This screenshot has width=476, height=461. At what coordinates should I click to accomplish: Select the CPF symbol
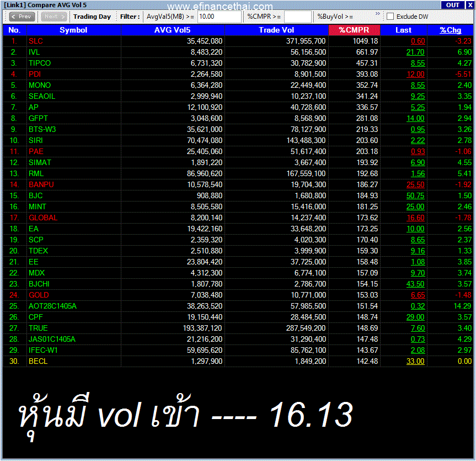point(35,317)
